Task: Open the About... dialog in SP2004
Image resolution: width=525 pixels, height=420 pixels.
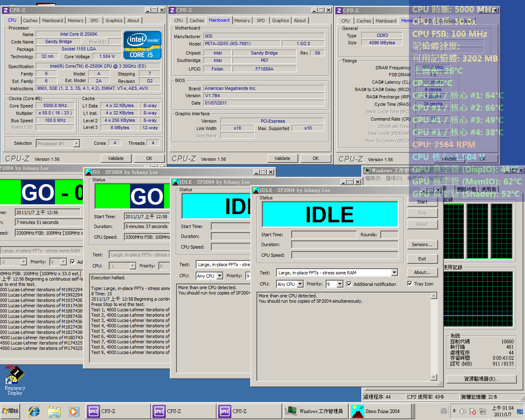Action: pyautogui.click(x=422, y=272)
